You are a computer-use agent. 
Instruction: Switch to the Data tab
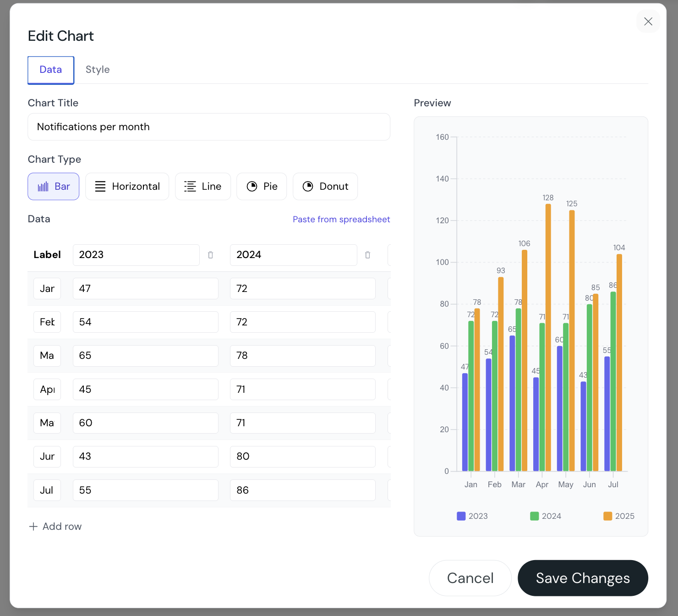(x=51, y=70)
